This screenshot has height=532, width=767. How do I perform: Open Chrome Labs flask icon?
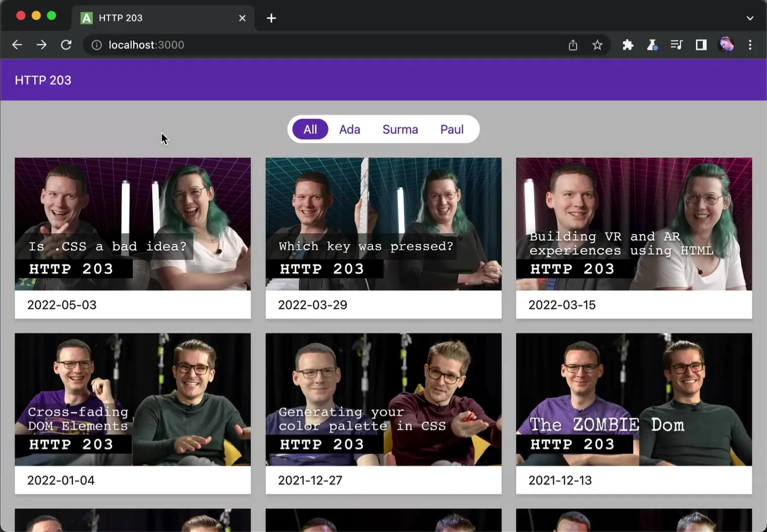click(652, 45)
